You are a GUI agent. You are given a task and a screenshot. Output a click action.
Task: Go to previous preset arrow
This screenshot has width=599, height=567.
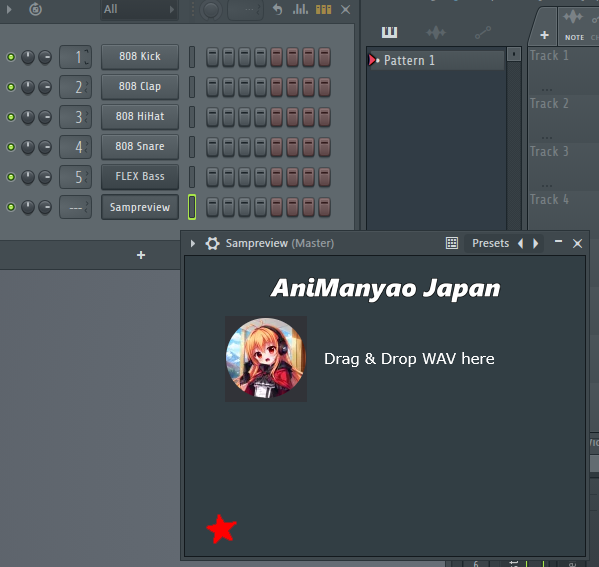pos(521,243)
